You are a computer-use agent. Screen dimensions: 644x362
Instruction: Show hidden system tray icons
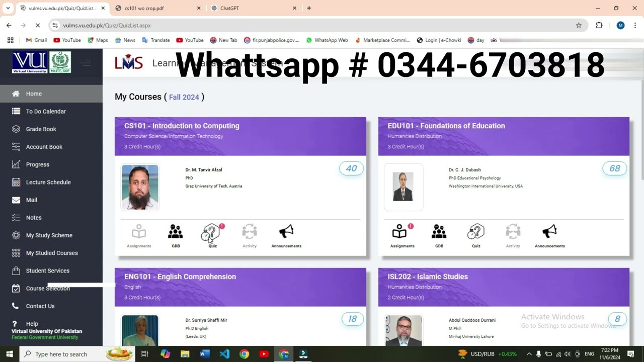[x=529, y=354]
